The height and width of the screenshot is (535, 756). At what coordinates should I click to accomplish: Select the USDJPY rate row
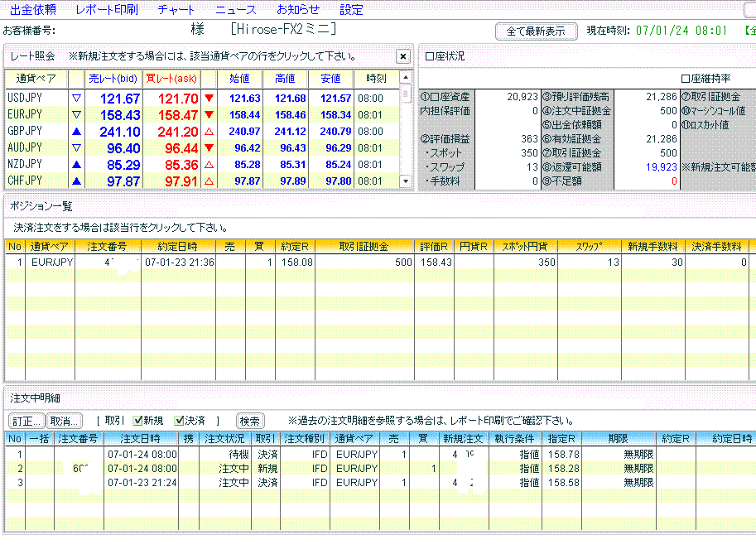pyautogui.click(x=203, y=98)
